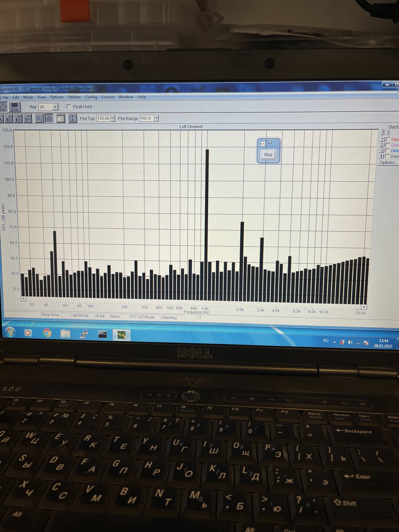Viewport: 399px width, 532px height.
Task: Open the Help menu
Action: tap(142, 97)
